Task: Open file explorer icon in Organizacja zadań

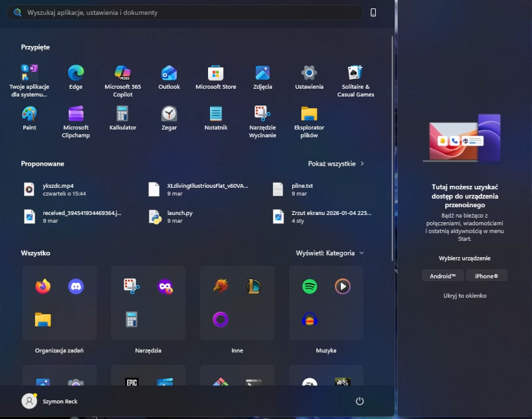Action: click(x=43, y=319)
